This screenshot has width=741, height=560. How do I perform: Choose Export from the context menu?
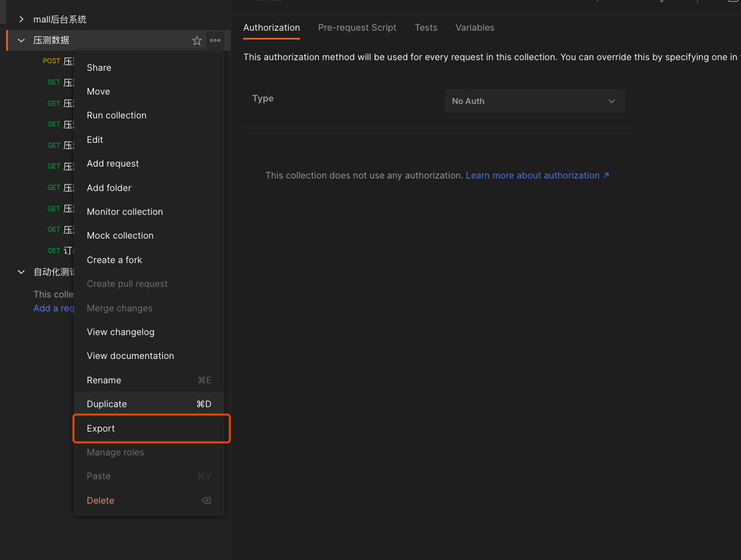click(x=149, y=428)
